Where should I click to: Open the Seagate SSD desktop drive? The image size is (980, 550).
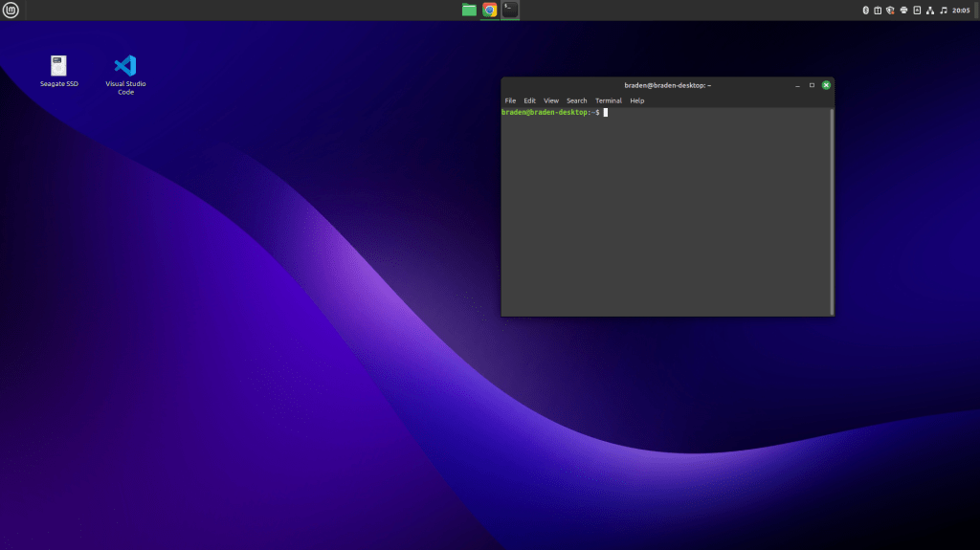coord(59,66)
